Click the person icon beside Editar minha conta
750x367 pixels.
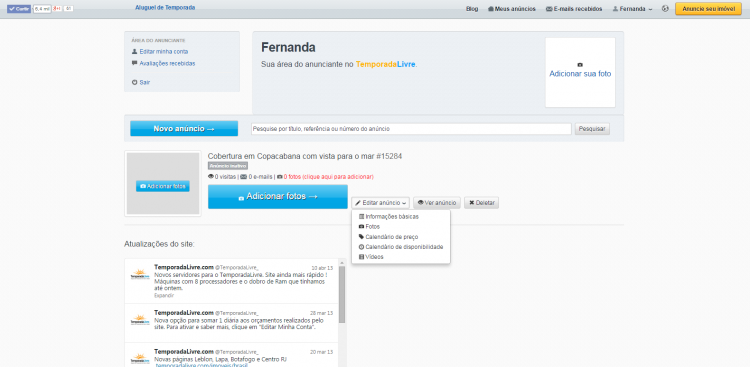point(134,51)
